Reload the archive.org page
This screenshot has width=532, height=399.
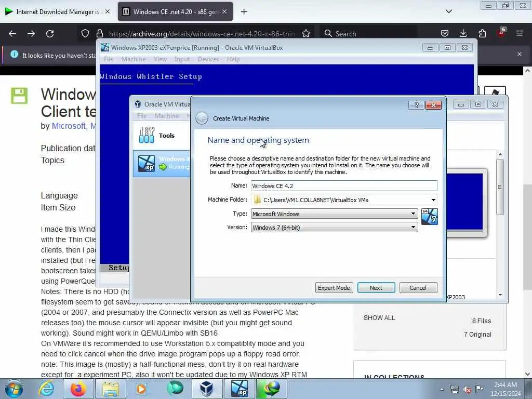click(x=50, y=34)
